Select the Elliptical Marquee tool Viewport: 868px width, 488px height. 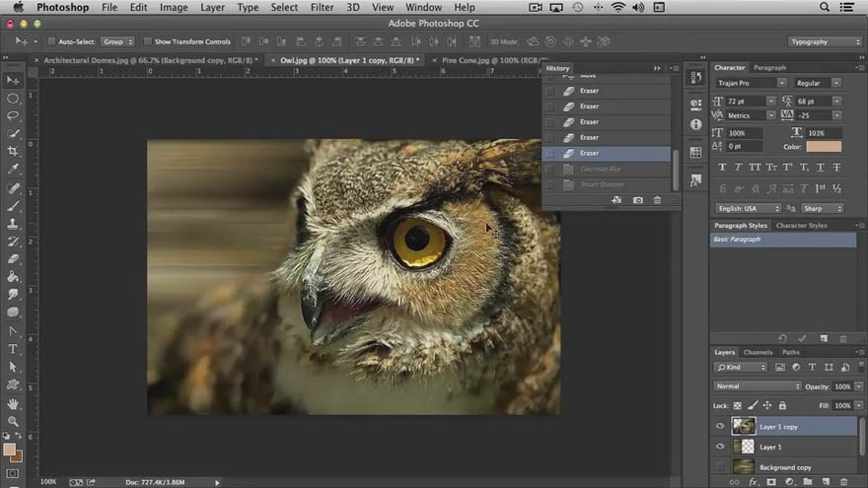[13, 99]
